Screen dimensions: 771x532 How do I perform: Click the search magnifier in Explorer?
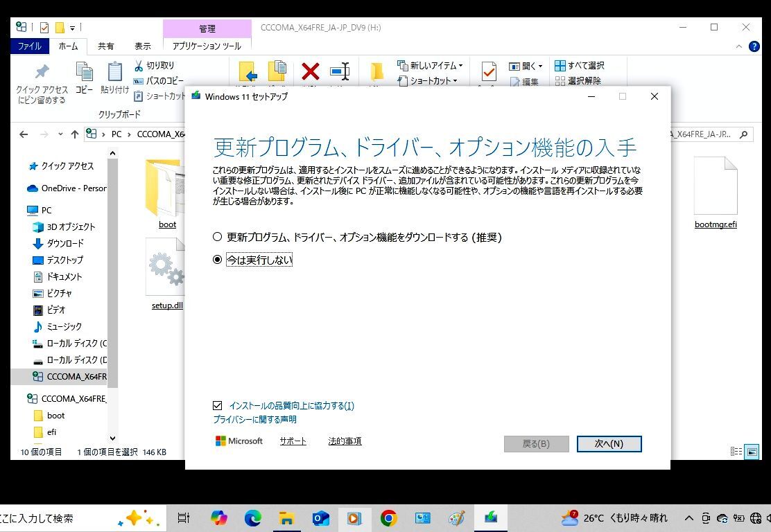tap(743, 134)
